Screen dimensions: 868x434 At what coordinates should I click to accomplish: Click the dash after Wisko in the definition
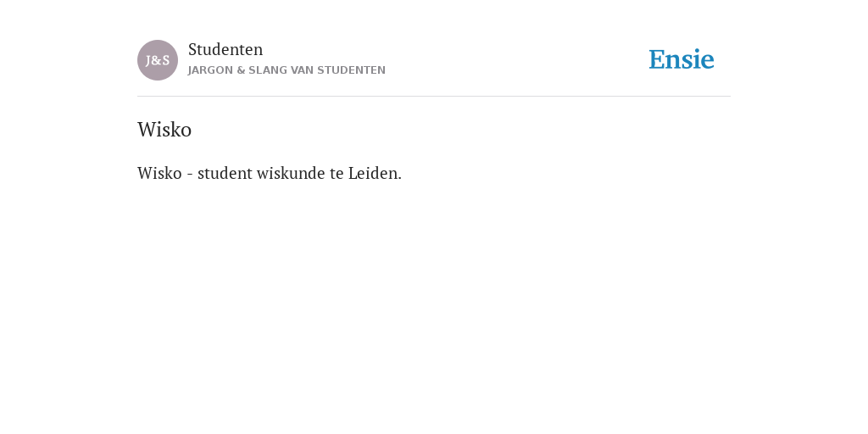(x=190, y=175)
